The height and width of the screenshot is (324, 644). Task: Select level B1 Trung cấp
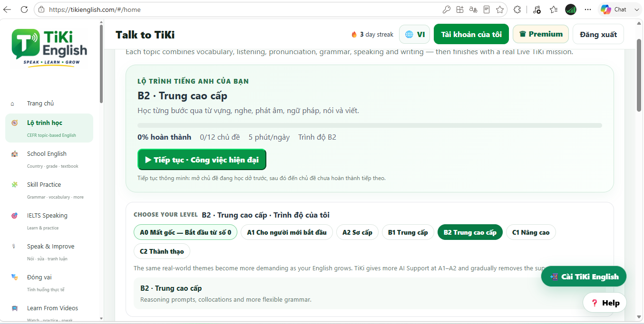coord(408,232)
